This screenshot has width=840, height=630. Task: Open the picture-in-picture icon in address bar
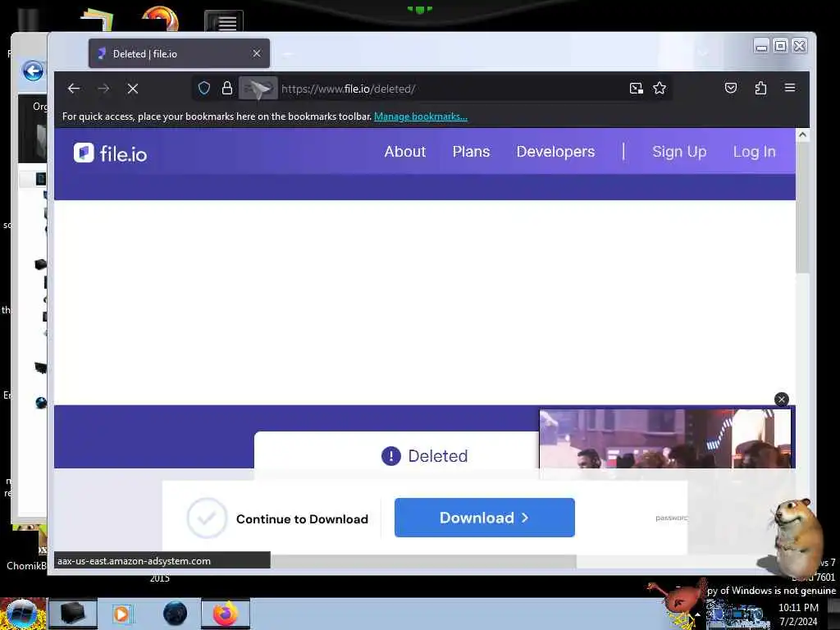tap(636, 88)
